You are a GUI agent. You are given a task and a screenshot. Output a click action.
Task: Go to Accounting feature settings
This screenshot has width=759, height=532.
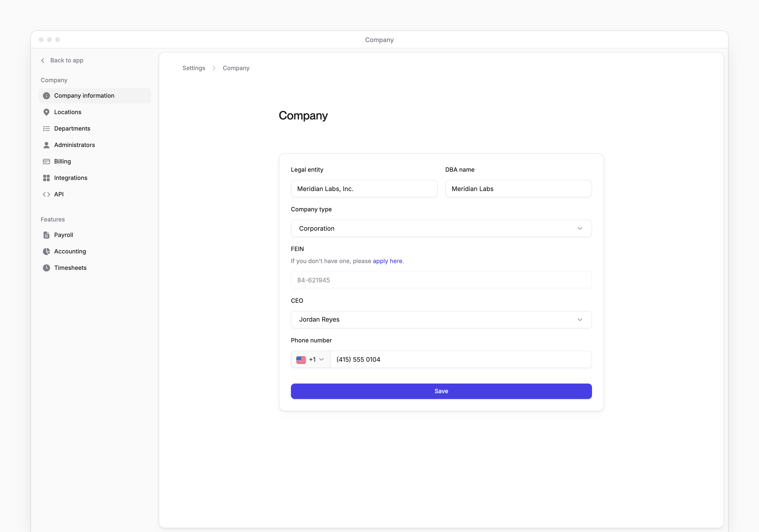[x=95, y=252]
